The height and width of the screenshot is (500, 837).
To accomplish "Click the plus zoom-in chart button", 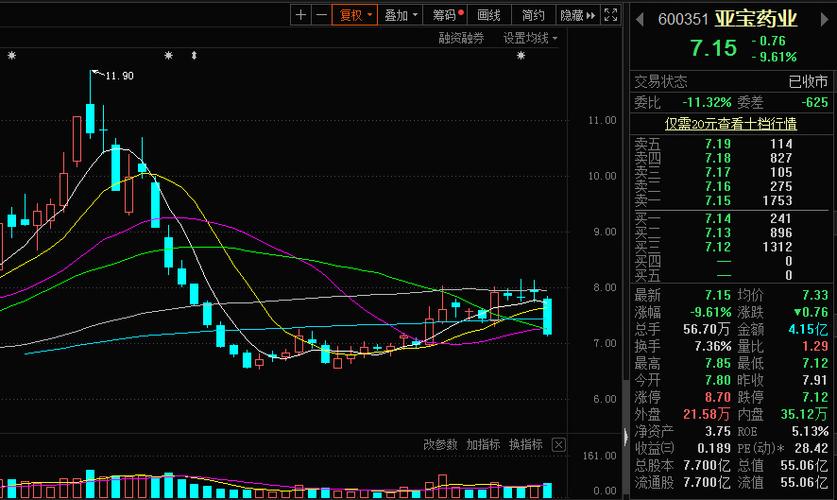I will point(301,15).
